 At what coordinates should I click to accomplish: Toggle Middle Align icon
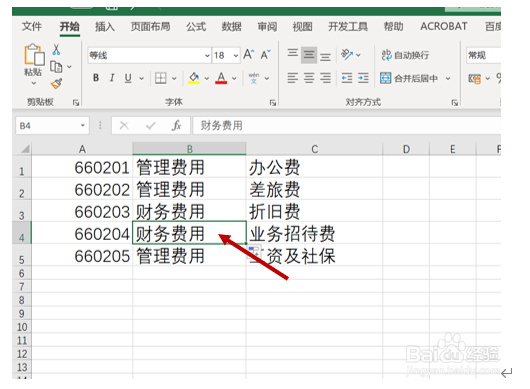point(309,55)
